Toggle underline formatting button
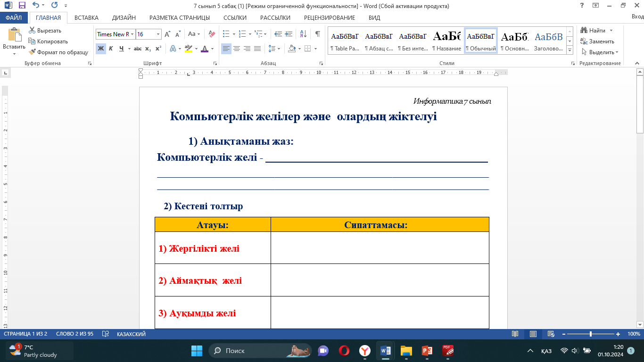The width and height of the screenshot is (644, 362). pos(122,49)
